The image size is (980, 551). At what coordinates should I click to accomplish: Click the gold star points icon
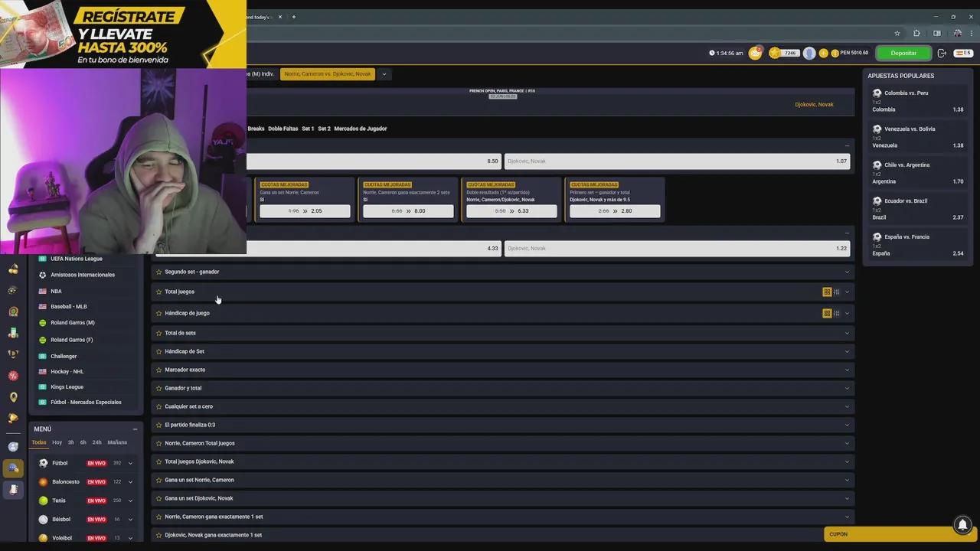click(775, 53)
